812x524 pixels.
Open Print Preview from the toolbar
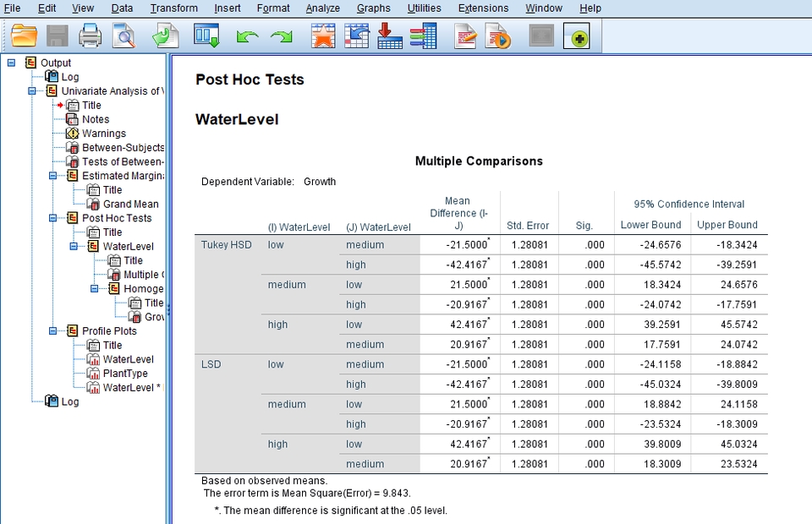(123, 35)
